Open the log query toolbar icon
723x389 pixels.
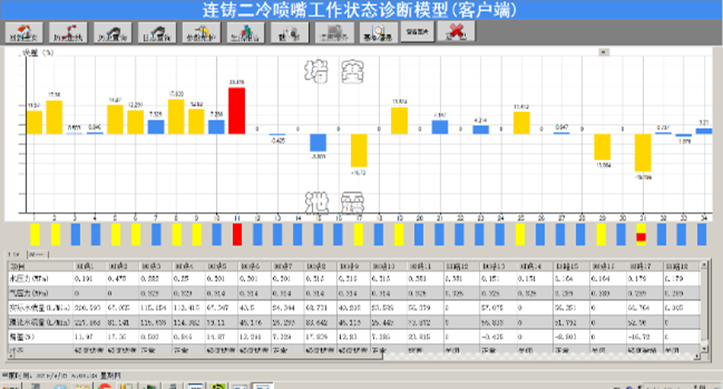157,33
